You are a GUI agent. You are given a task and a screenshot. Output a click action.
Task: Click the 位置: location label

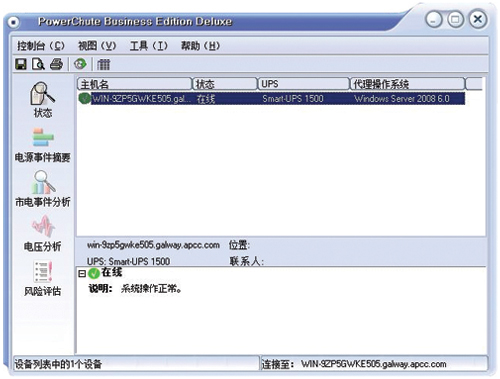(x=239, y=245)
